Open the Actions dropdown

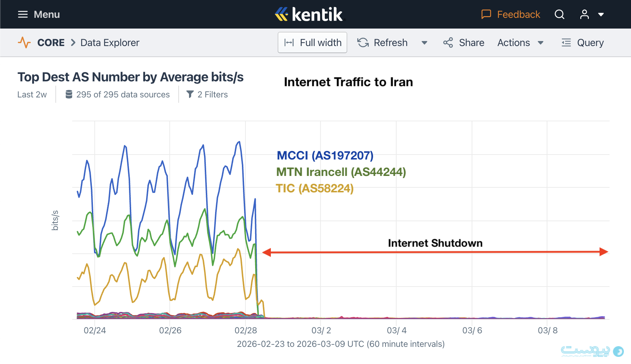[x=520, y=42]
